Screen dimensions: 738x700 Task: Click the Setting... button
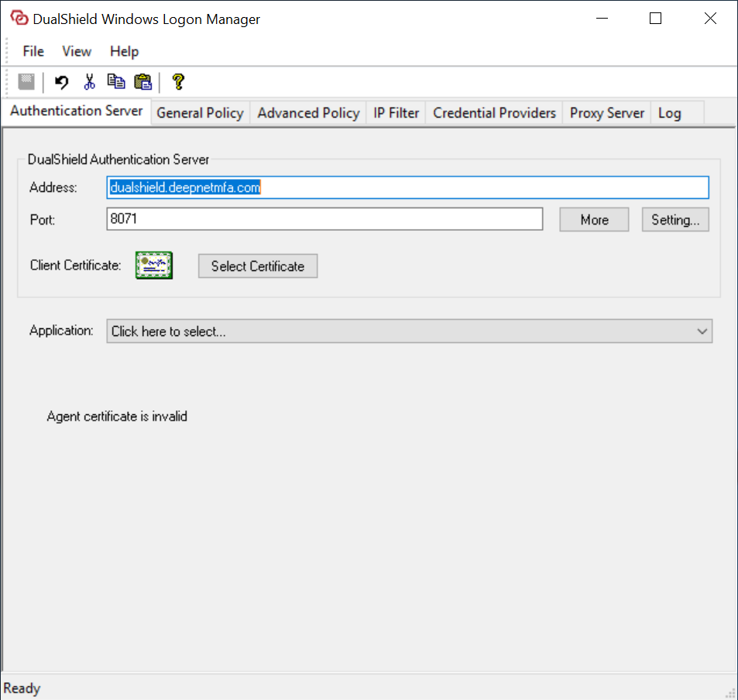point(674,220)
